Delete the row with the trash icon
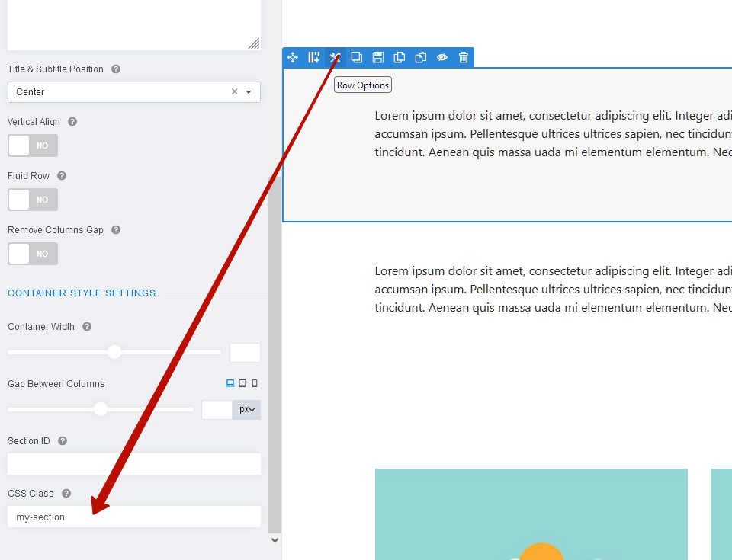 point(464,57)
